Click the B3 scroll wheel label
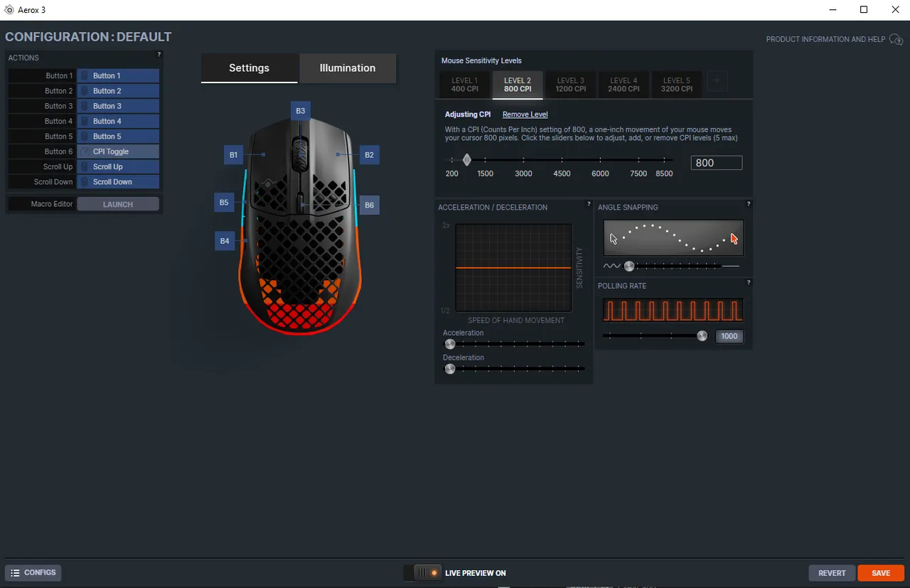 point(300,111)
